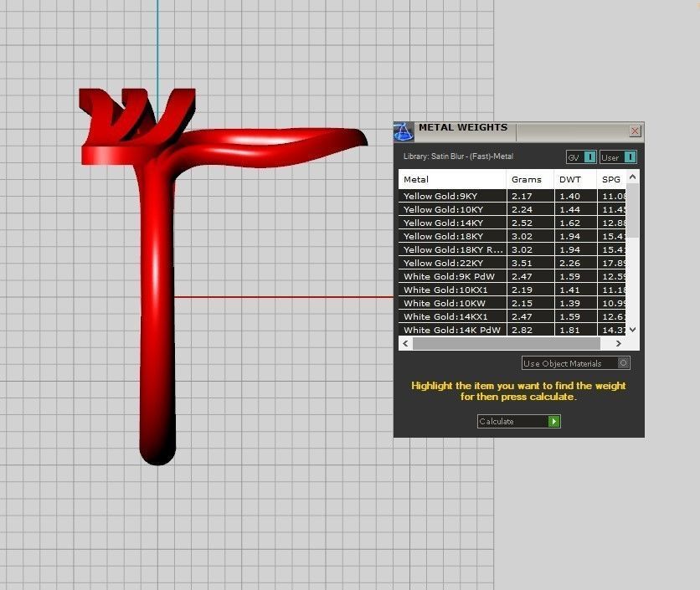Click the 3.51 grams value
700x590 pixels.
pyautogui.click(x=522, y=263)
